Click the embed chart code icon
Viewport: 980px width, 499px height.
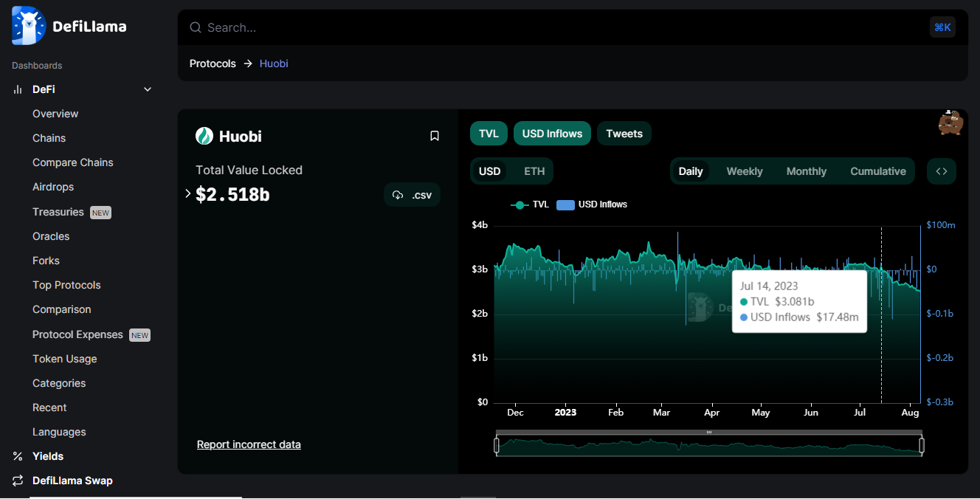(x=942, y=171)
